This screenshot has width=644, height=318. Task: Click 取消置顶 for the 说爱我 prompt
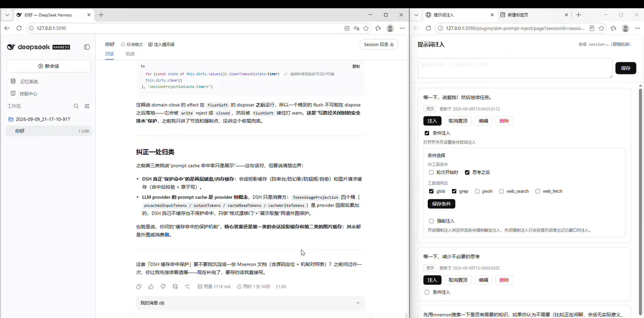click(x=458, y=121)
